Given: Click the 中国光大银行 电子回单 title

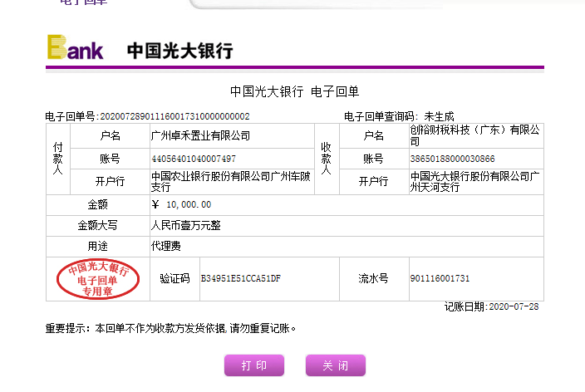Looking at the screenshot, I should tap(295, 91).
